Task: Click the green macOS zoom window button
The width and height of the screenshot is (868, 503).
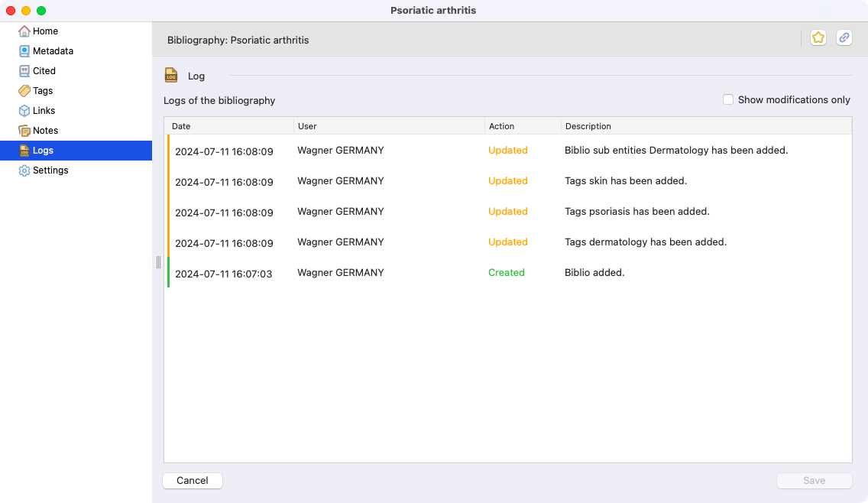Action: click(x=41, y=11)
